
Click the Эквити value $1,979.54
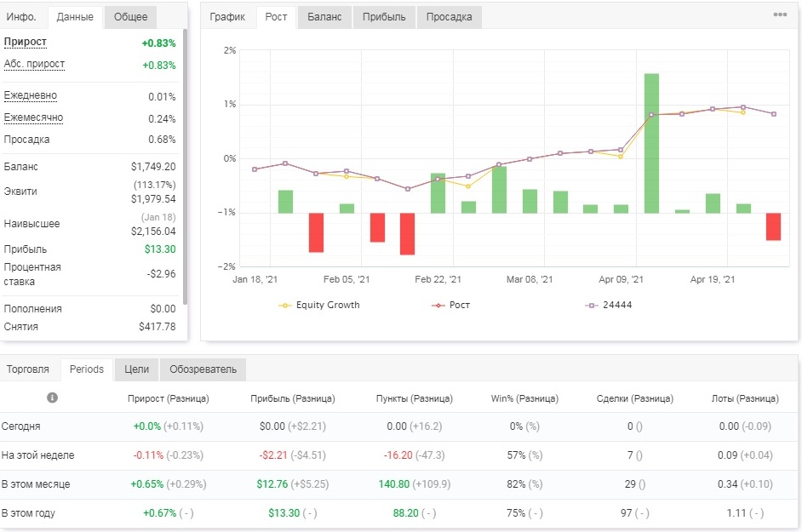[x=153, y=199]
